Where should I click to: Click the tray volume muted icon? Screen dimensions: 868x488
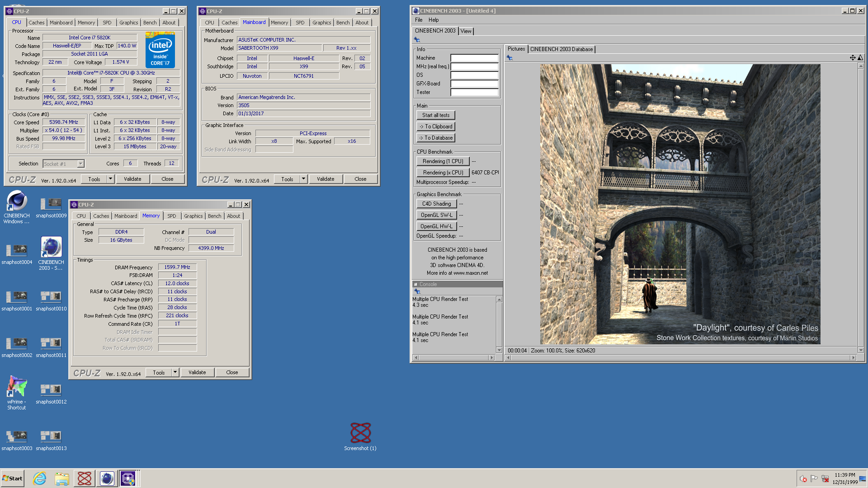point(803,479)
